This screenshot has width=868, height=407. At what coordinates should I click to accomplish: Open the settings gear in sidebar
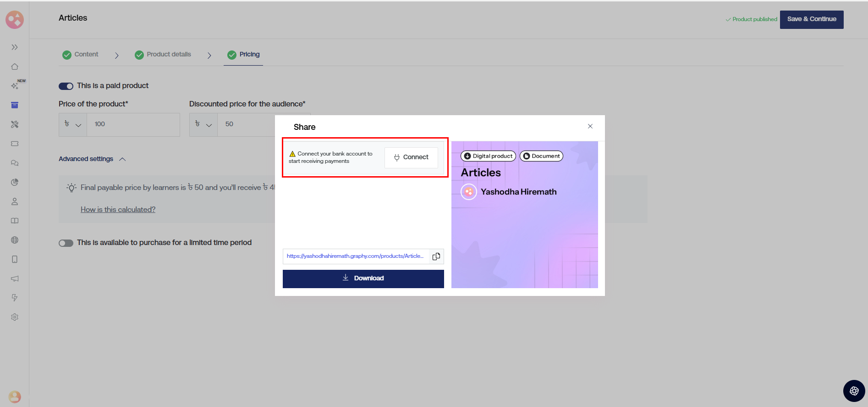[x=15, y=317]
